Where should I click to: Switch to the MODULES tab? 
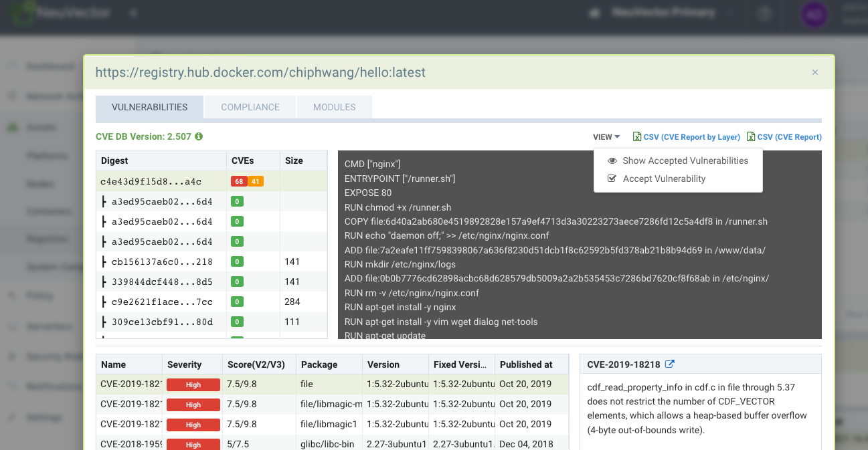[334, 107]
